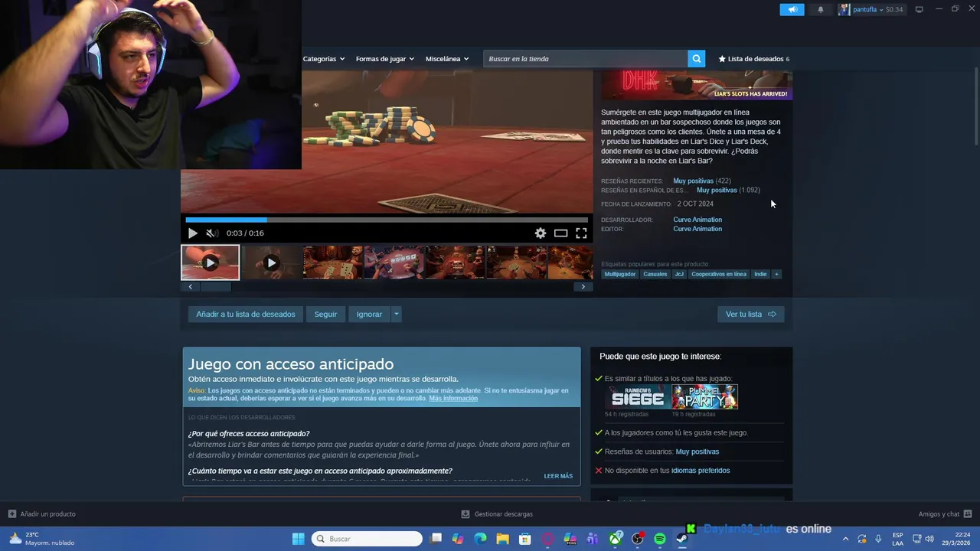Open Spanish reviews Muy positivas link
The height and width of the screenshot is (551, 980).
717,191
